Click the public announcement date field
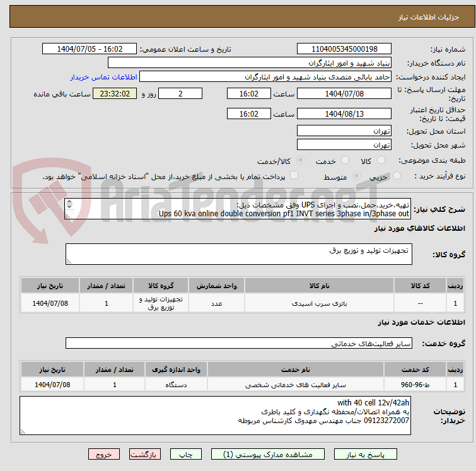Screen dimensions: 476x471 (90, 49)
